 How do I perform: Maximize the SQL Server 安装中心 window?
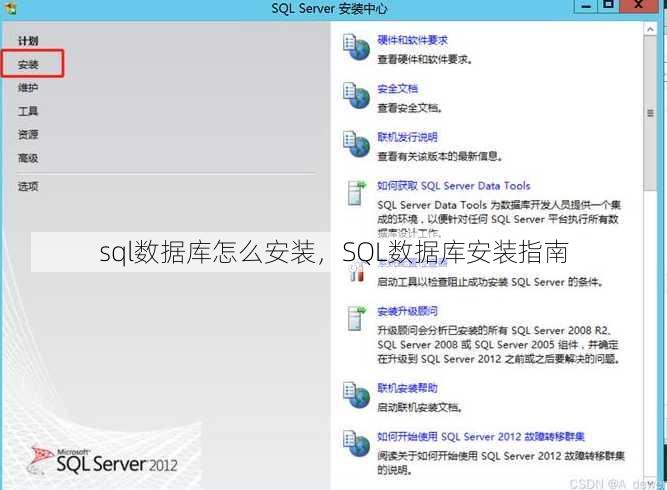click(x=609, y=5)
